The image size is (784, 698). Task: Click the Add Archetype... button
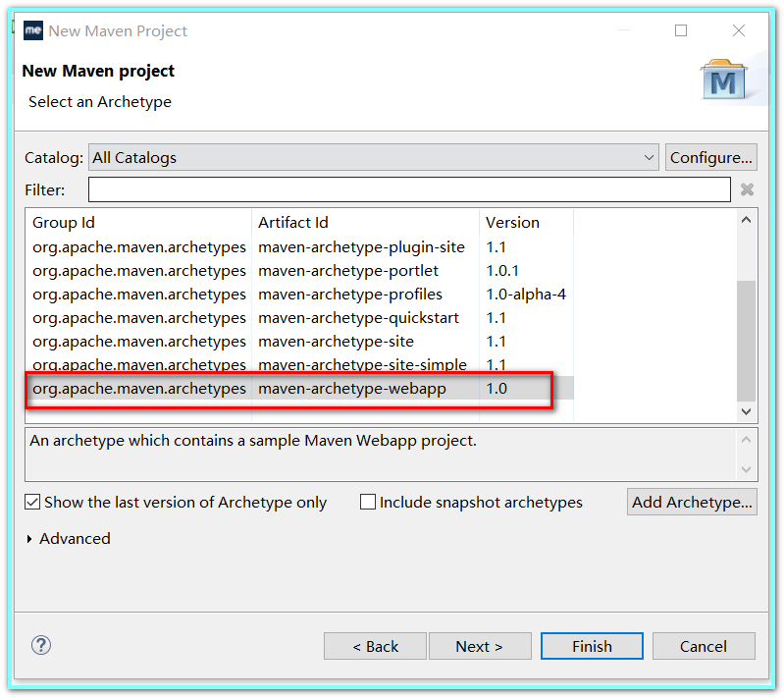(x=692, y=502)
